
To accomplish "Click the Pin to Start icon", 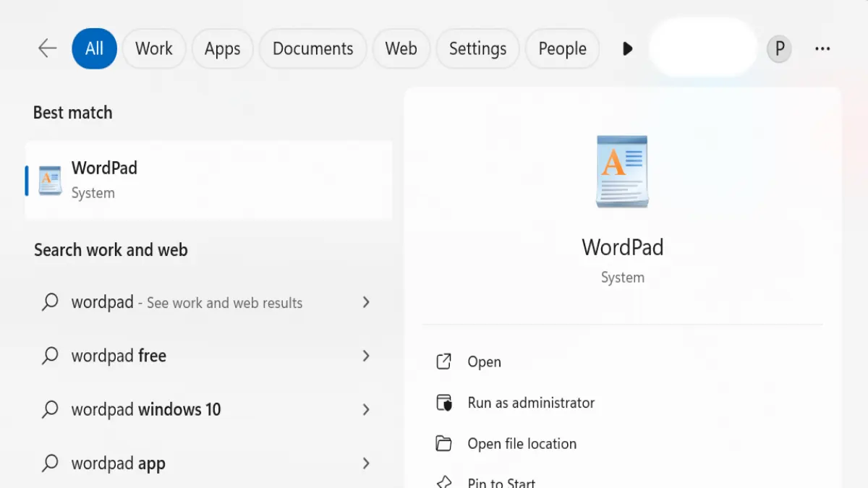I will pos(444,480).
